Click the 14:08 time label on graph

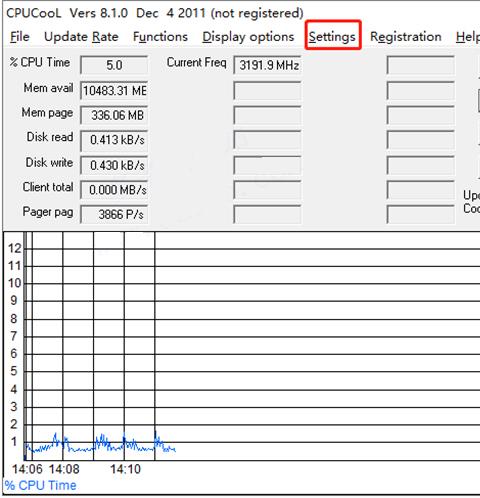[x=64, y=469]
